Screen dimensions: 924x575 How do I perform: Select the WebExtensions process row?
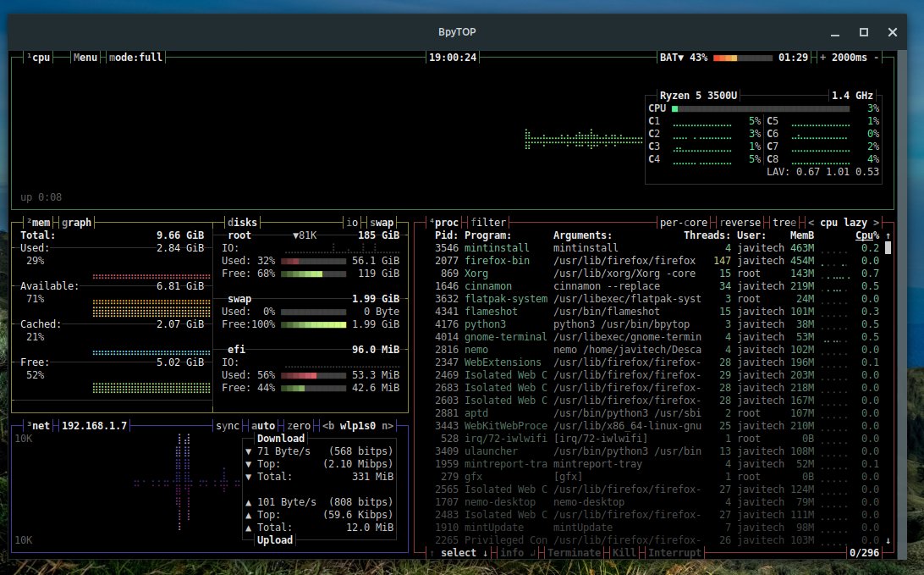click(x=657, y=362)
